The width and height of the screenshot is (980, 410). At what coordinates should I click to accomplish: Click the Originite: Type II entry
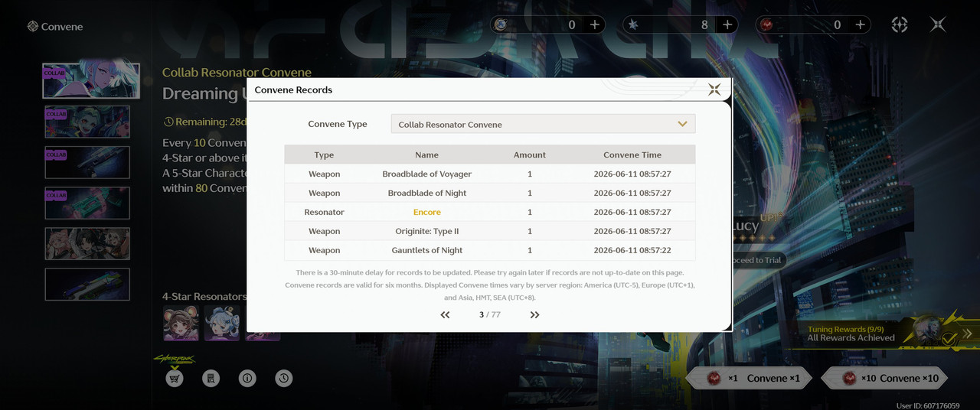pyautogui.click(x=427, y=231)
